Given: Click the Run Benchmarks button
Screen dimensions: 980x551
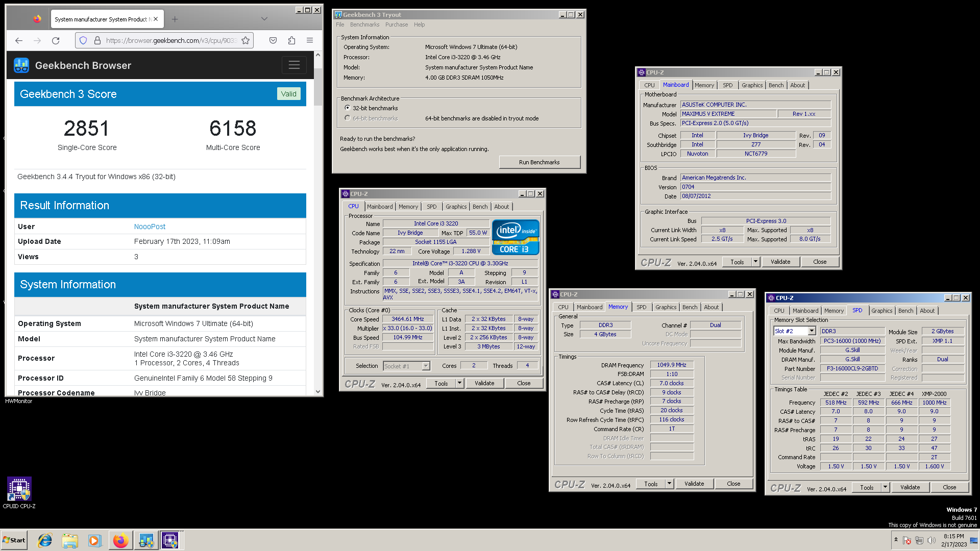Looking at the screenshot, I should (x=539, y=162).
